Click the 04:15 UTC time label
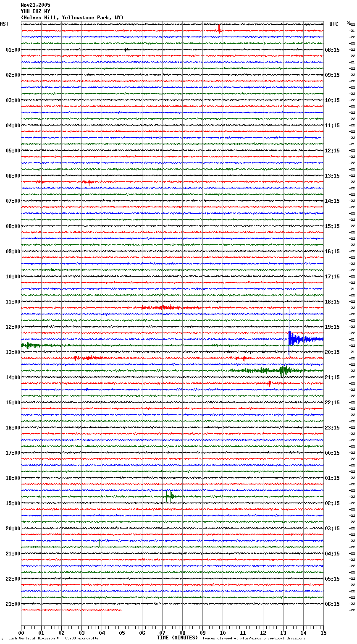 (332, 554)
